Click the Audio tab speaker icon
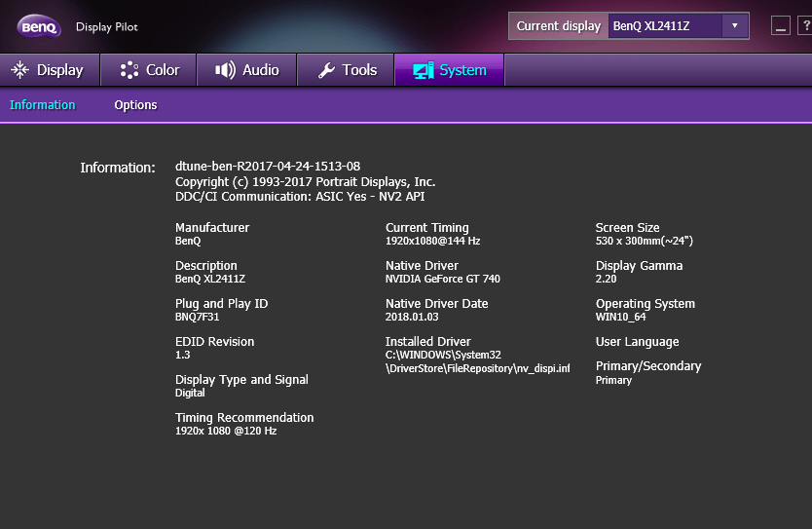812x529 pixels. point(225,70)
